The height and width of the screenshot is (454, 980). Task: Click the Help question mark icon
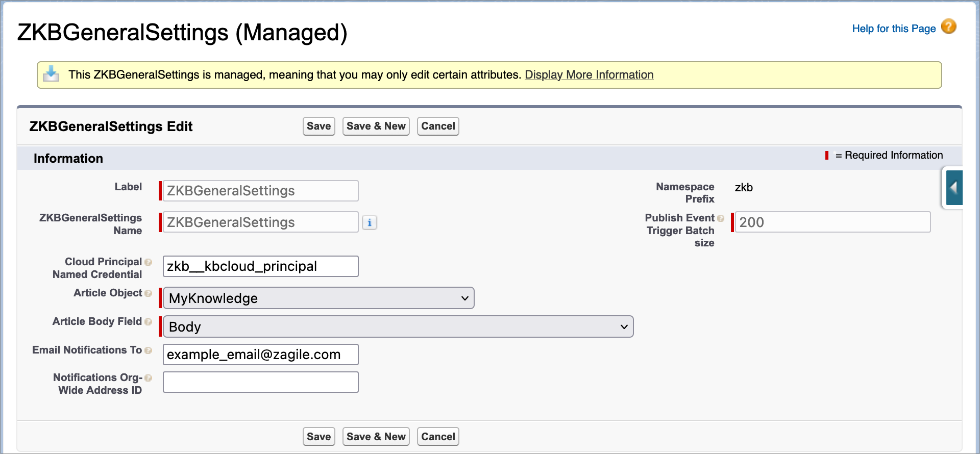coord(948,27)
